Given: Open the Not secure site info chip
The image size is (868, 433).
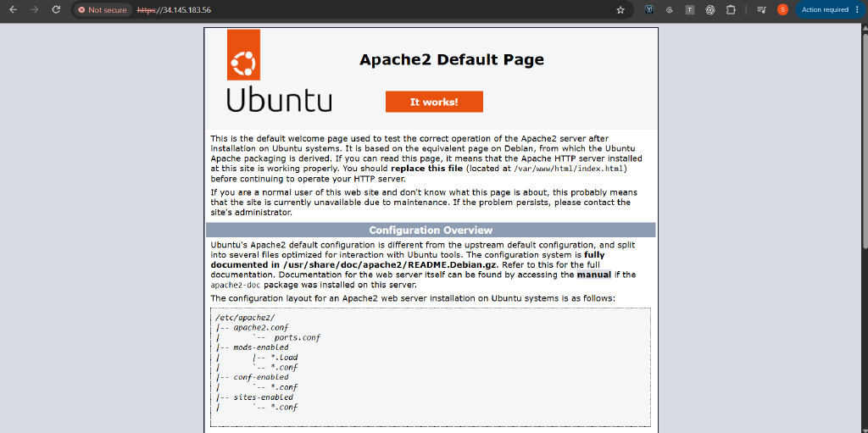Looking at the screenshot, I should point(103,10).
